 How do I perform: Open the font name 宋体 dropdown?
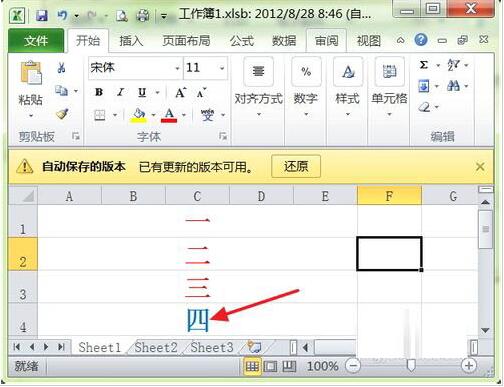[177, 68]
